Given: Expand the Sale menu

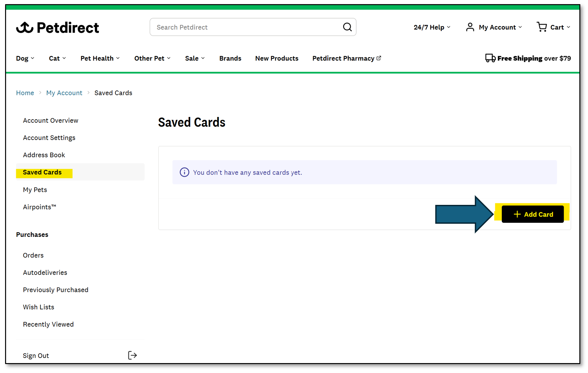Looking at the screenshot, I should (195, 58).
